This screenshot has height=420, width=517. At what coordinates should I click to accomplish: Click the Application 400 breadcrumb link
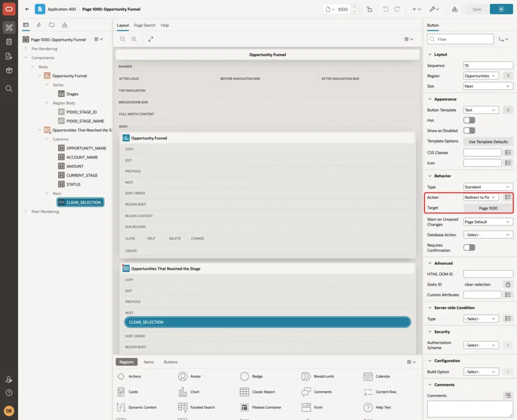point(62,9)
